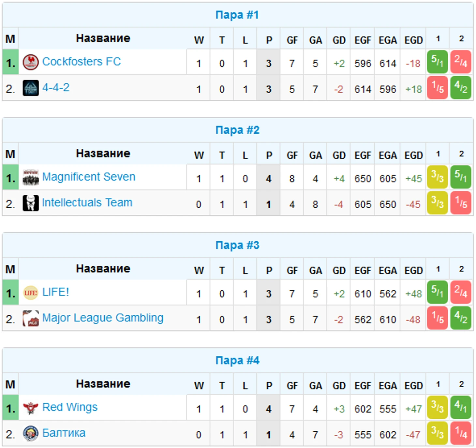Viewport: 476px width, 448px height.
Task: Click the Балтика team crest icon
Action: pyautogui.click(x=31, y=433)
